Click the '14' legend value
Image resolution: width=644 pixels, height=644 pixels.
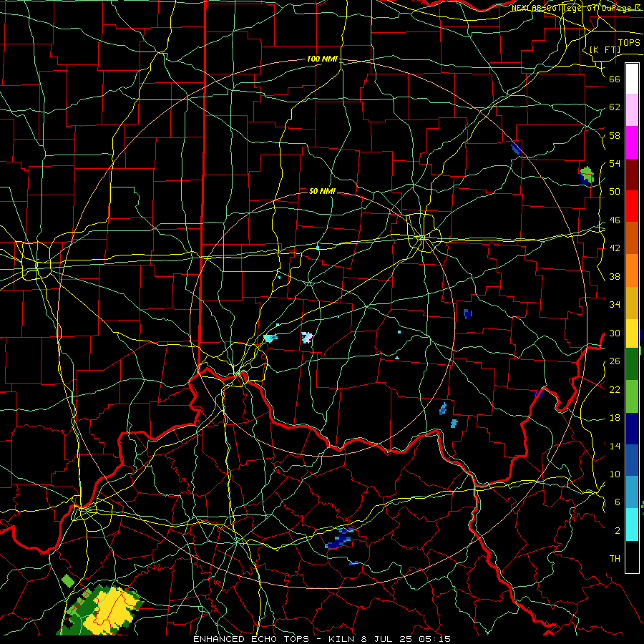(615, 446)
